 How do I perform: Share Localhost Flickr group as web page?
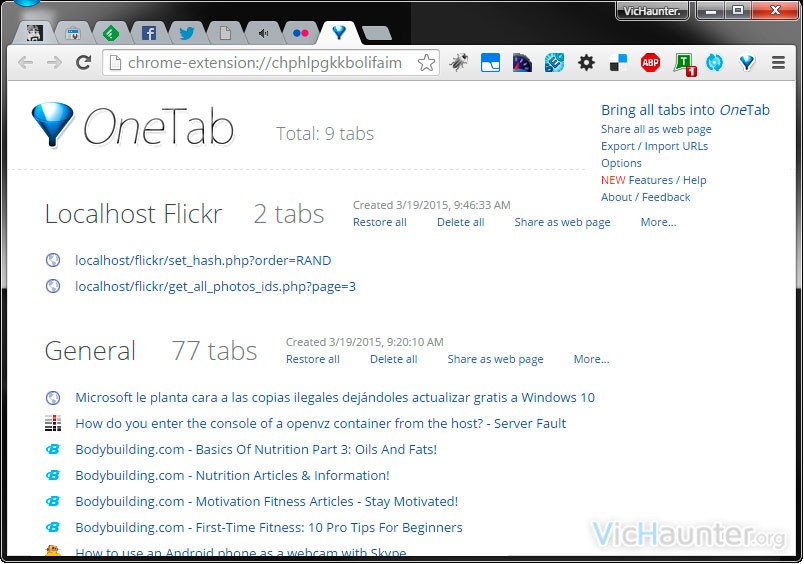tap(562, 223)
